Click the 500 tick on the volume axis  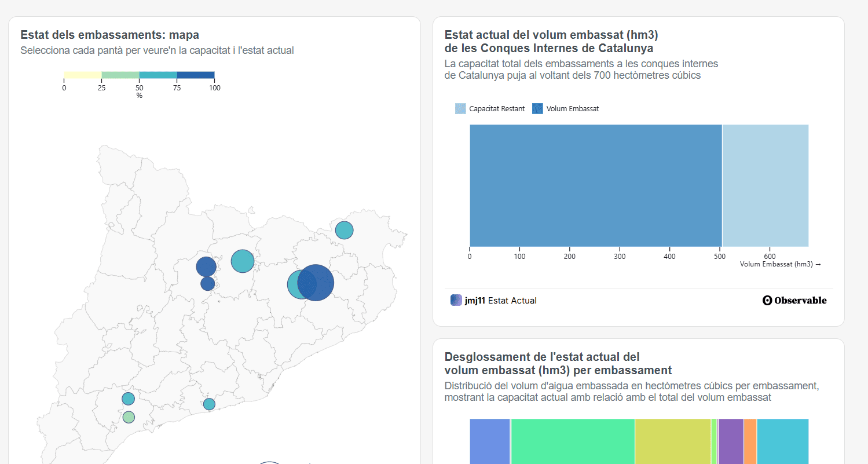click(x=720, y=256)
